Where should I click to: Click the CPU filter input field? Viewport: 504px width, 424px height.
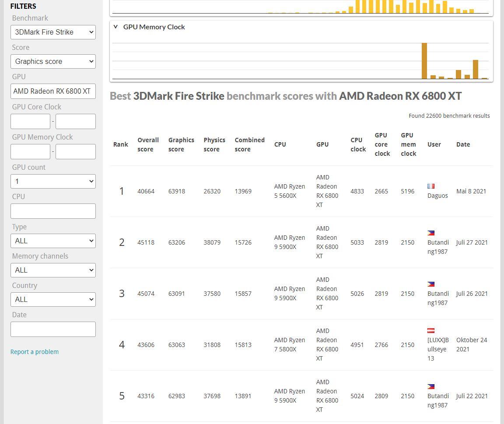(53, 211)
